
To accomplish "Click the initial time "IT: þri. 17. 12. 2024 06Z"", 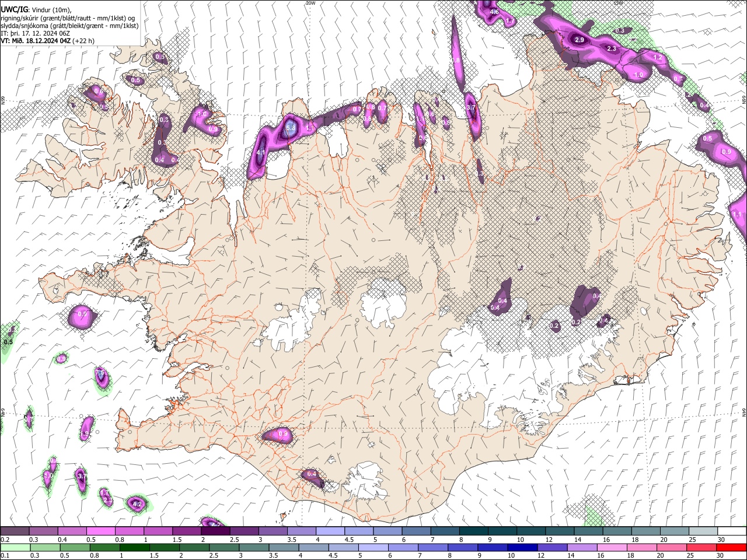I will click(36, 33).
